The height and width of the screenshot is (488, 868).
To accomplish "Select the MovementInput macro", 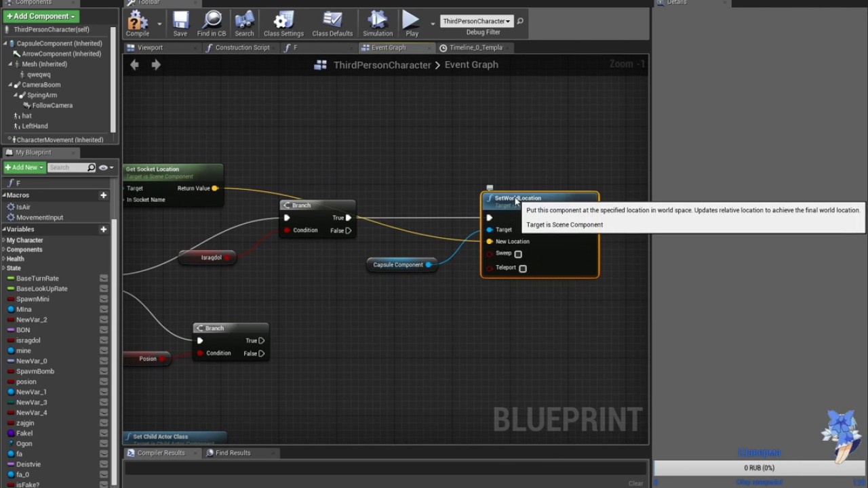I will pyautogui.click(x=39, y=218).
